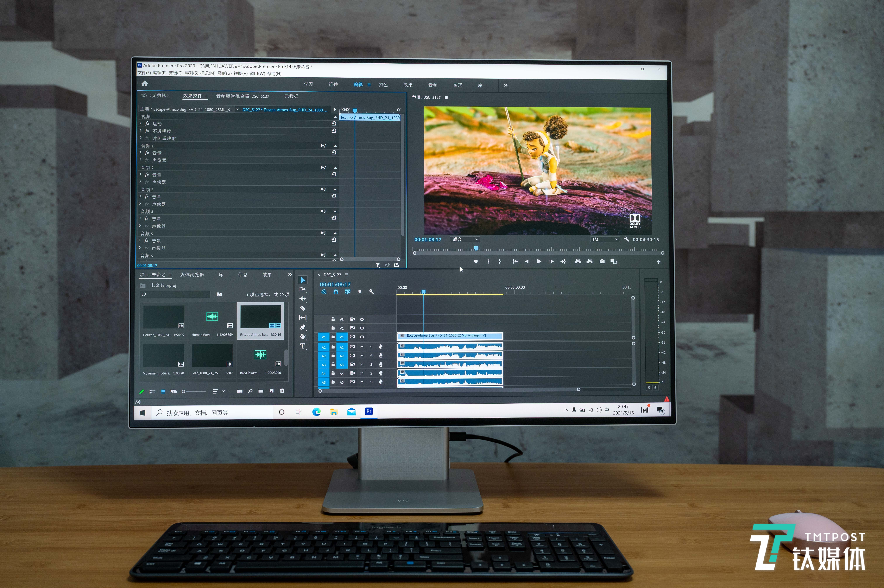Select the Hand tool
884x588 pixels.
303,337
